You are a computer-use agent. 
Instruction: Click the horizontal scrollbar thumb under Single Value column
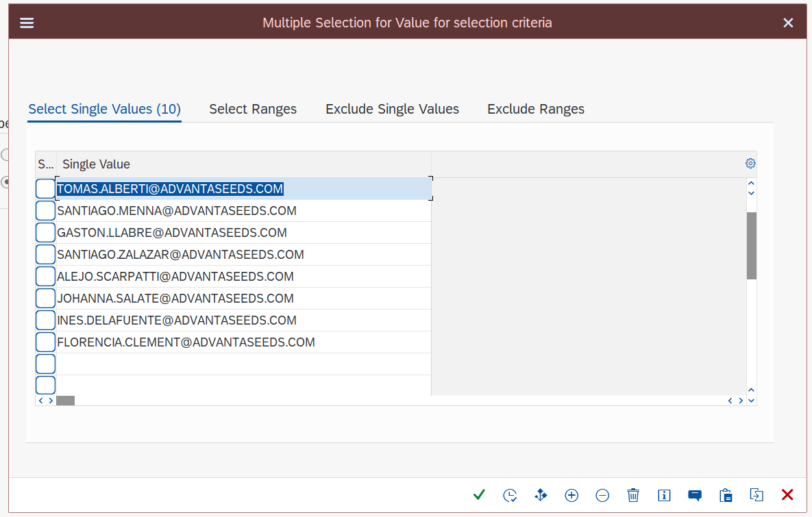pos(65,401)
